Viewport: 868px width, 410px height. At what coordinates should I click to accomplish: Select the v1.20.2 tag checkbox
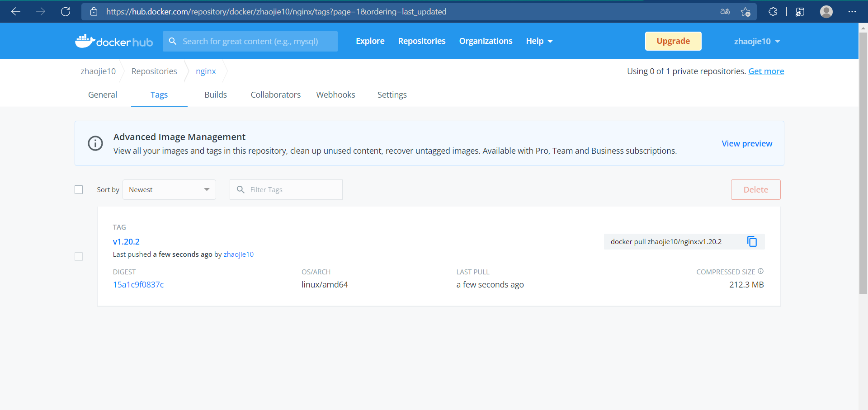(x=79, y=256)
